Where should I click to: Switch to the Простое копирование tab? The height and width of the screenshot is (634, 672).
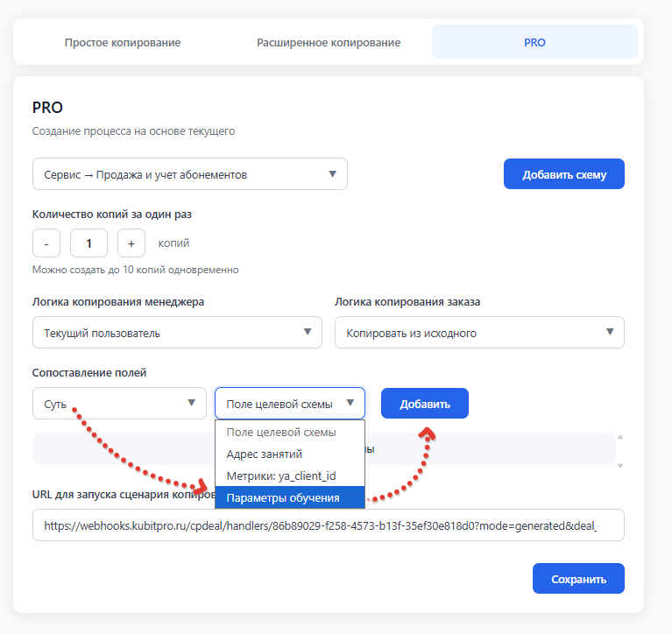[123, 42]
